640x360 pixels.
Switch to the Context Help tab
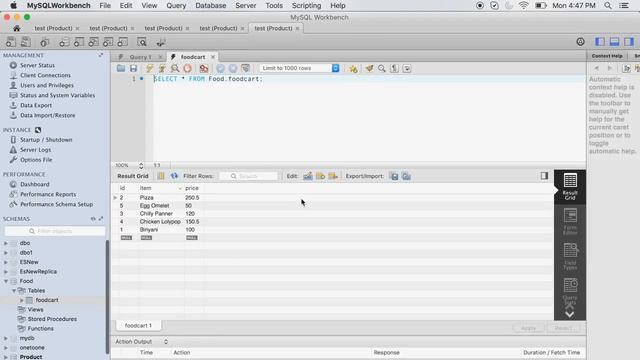click(x=607, y=56)
